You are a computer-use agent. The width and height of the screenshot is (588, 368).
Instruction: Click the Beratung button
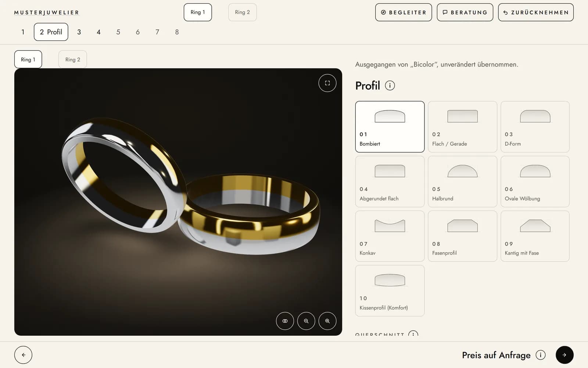click(x=465, y=12)
